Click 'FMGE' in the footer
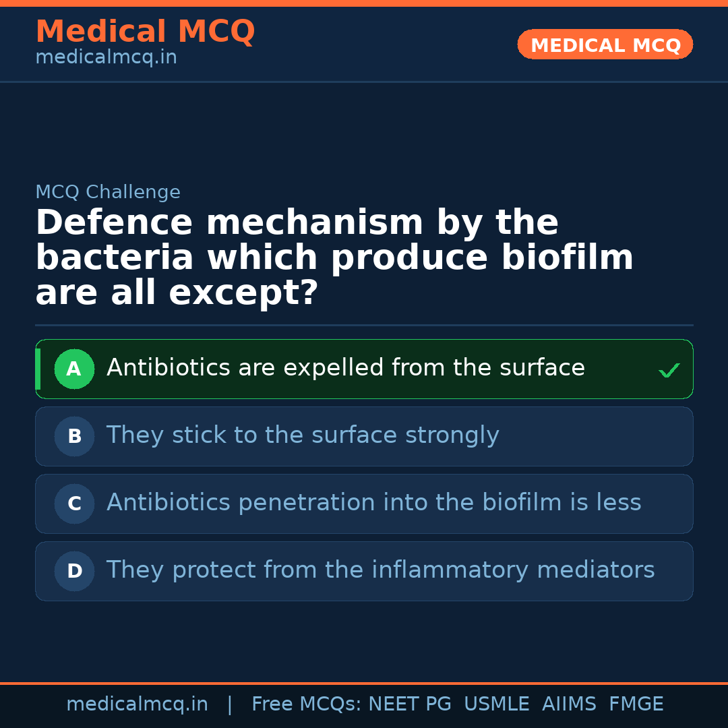This screenshot has width=728, height=728. click(636, 704)
